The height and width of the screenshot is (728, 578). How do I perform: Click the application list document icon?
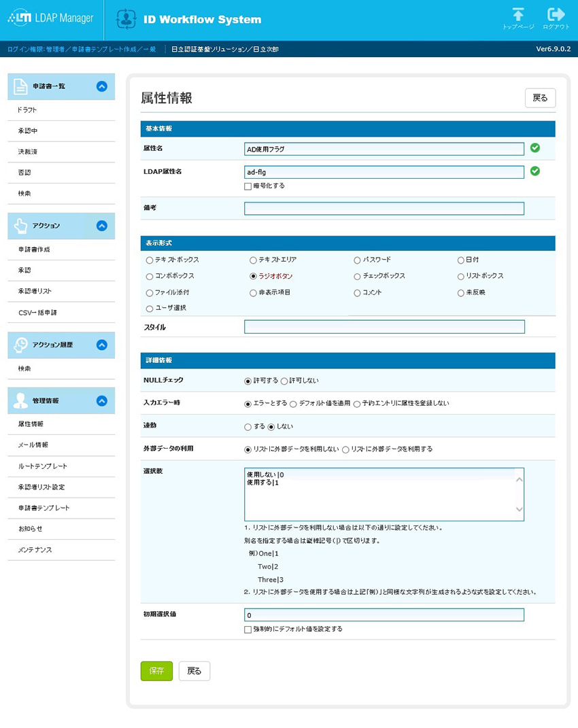[20, 86]
